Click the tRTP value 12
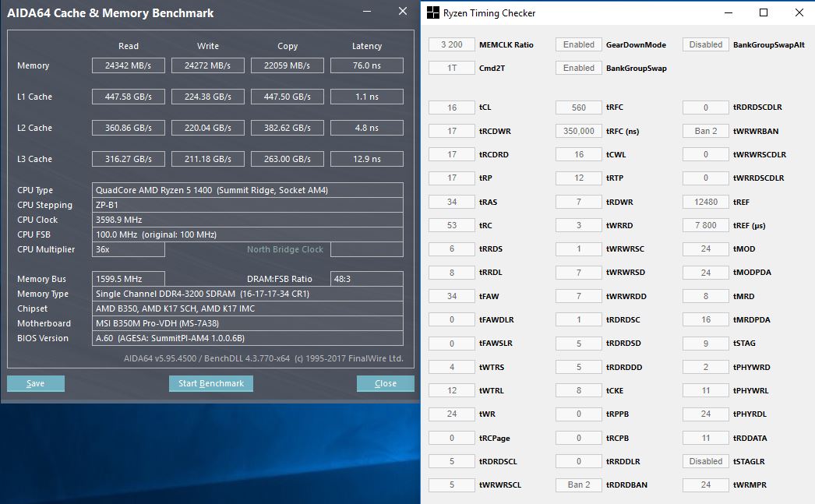The width and height of the screenshot is (815, 504). (578, 178)
